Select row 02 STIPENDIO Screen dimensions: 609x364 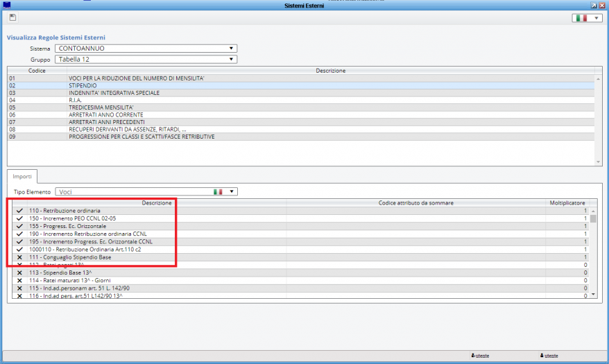[x=301, y=86]
